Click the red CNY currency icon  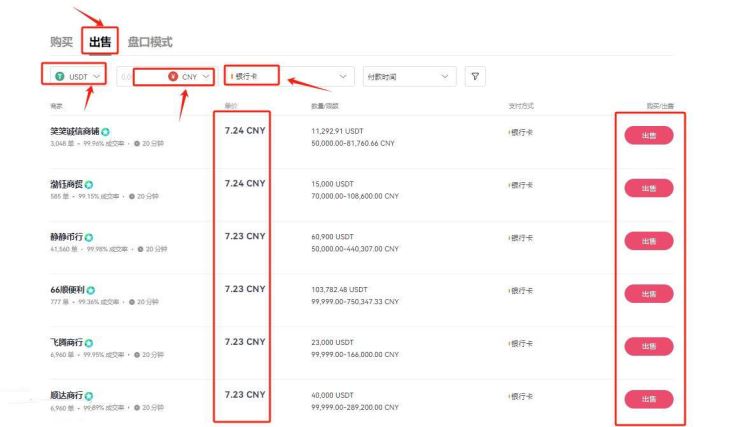pos(173,77)
